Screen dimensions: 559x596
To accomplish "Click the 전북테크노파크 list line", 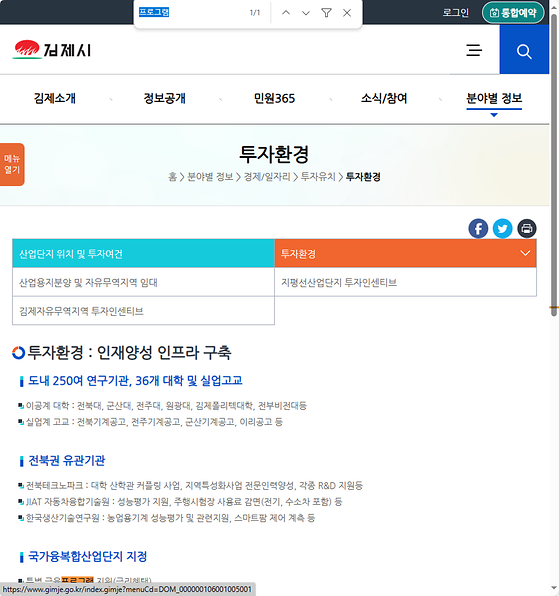I will [194, 486].
